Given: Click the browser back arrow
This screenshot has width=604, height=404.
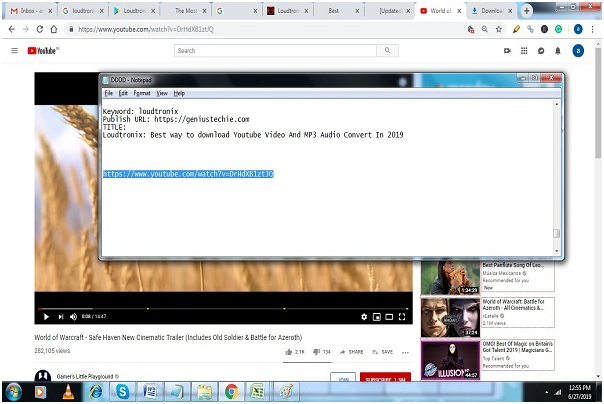Looking at the screenshot, I should coord(12,29).
